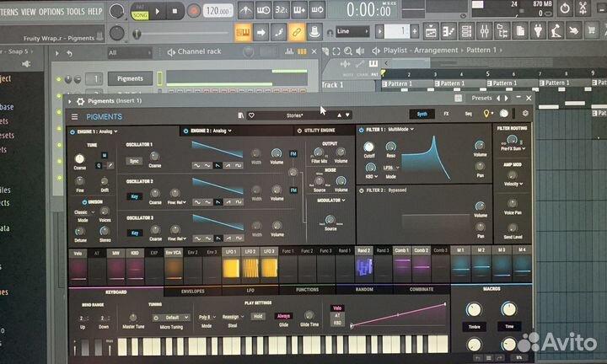Select the Pigments channel button
The width and height of the screenshot is (607, 364).
(x=130, y=78)
